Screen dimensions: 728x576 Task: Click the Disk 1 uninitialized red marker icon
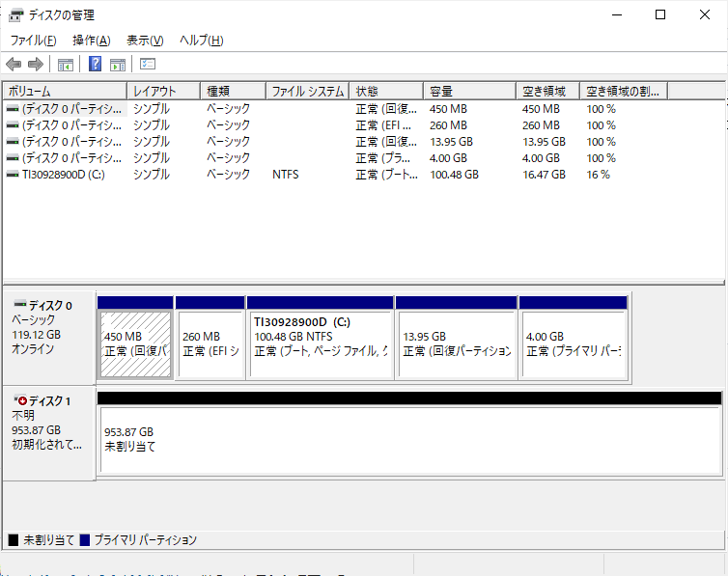(x=21, y=400)
